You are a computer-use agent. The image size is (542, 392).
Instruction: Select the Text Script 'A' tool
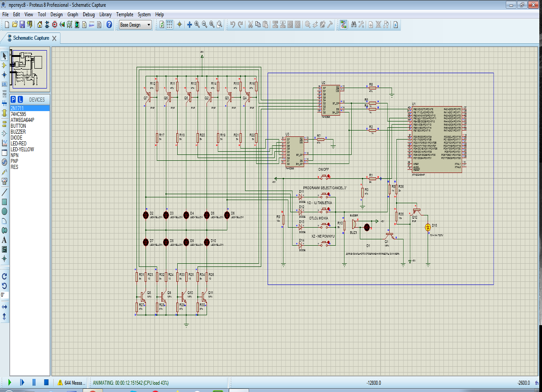point(5,240)
